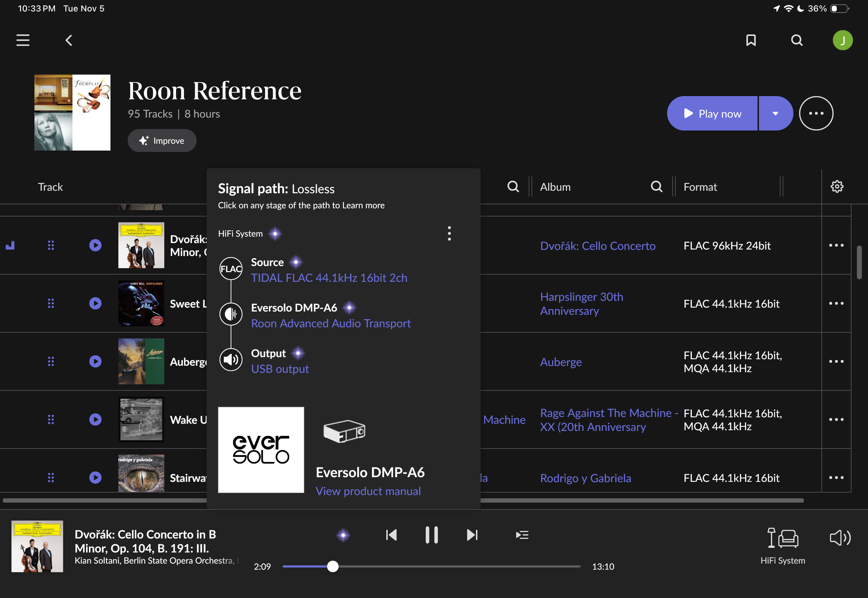Grab the Auberge row drag handle
This screenshot has height=598, width=868.
point(51,361)
